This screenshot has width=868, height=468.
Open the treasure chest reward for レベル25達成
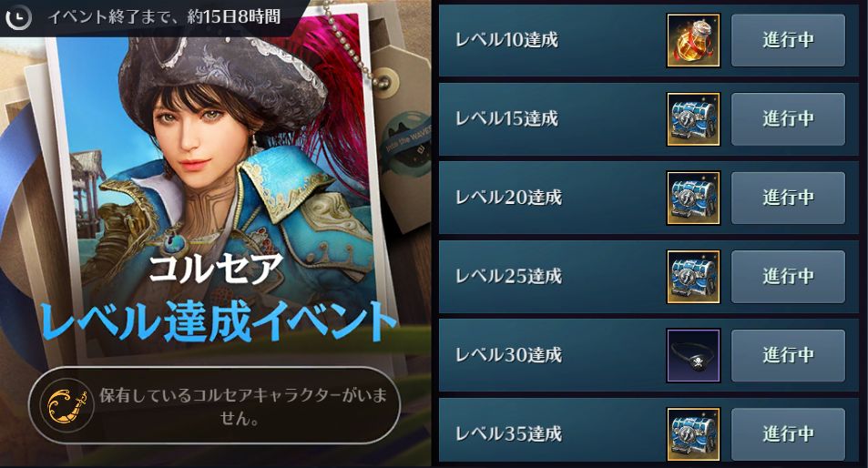pyautogui.click(x=693, y=277)
